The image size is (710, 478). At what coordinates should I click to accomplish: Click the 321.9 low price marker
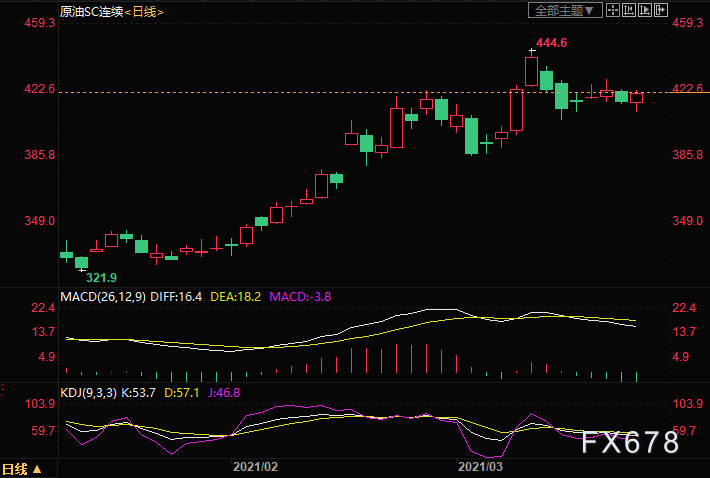click(x=101, y=277)
